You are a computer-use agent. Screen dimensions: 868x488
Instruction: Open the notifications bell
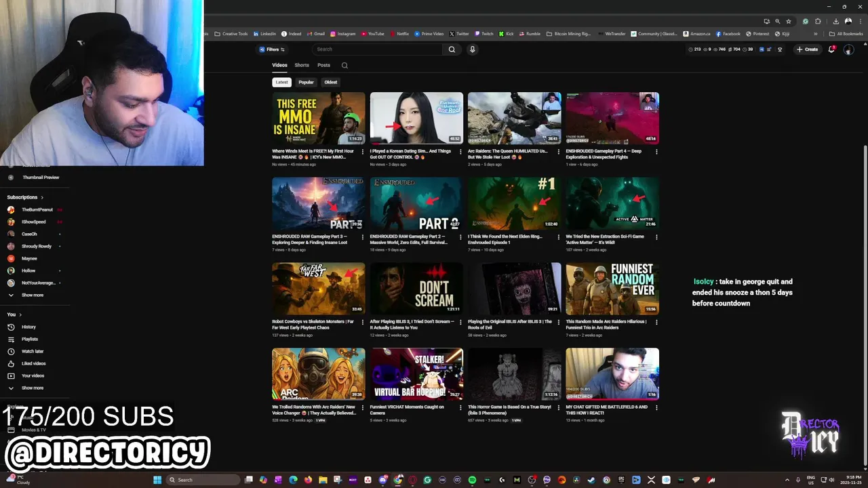click(831, 49)
